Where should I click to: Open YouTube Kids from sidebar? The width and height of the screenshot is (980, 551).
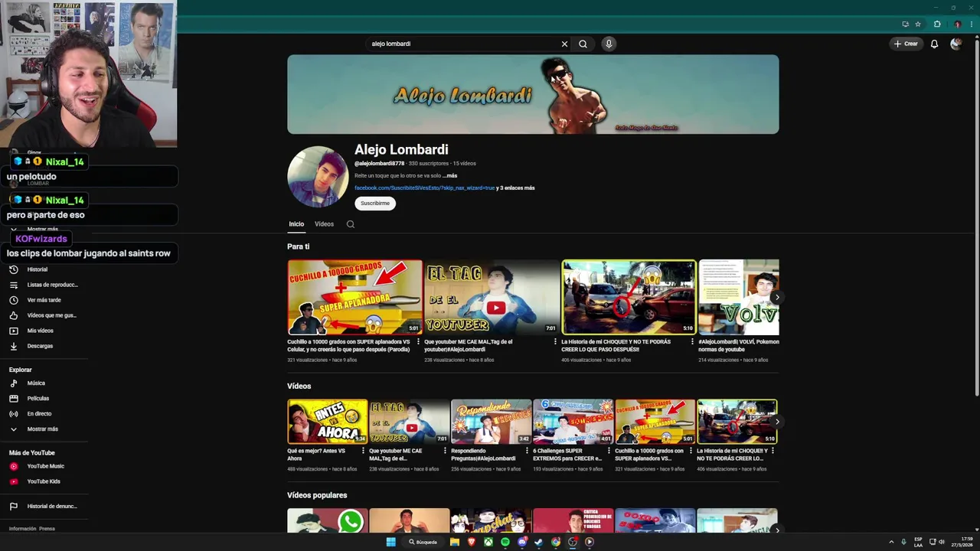click(34, 481)
